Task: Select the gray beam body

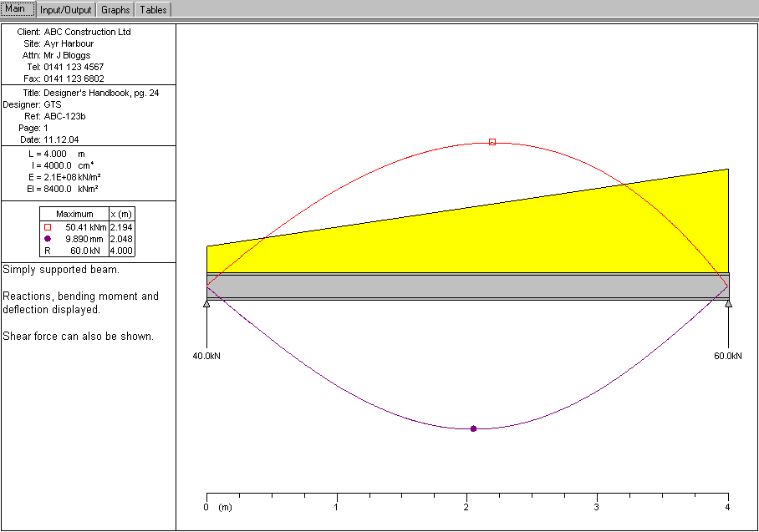Action: pos(468,286)
